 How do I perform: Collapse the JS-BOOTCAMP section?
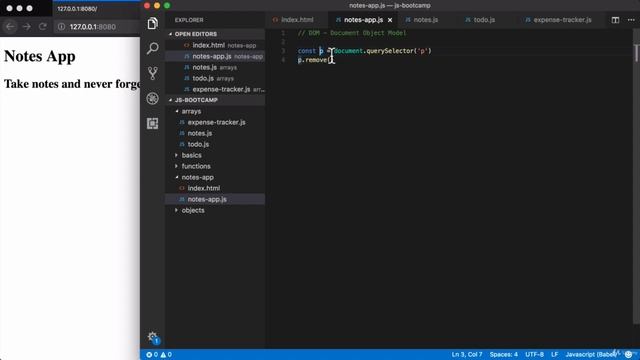[196, 100]
